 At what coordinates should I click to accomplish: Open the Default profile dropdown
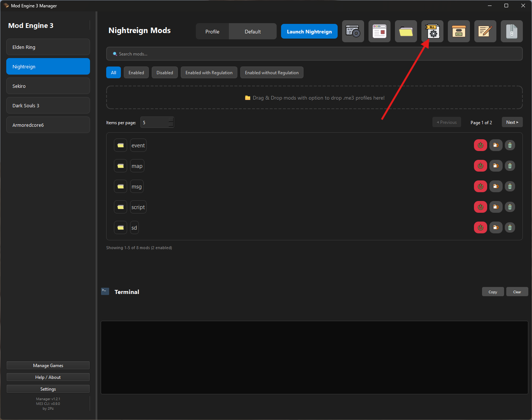(253, 32)
